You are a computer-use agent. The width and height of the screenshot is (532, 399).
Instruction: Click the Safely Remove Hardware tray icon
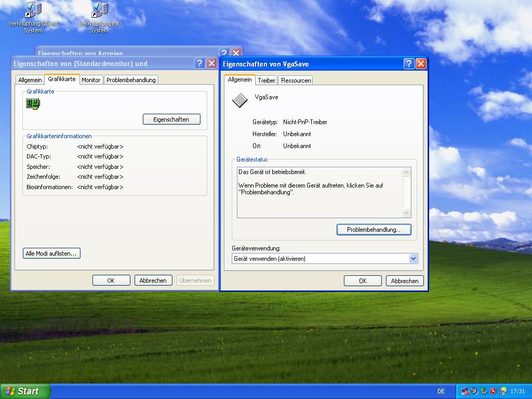484,391
